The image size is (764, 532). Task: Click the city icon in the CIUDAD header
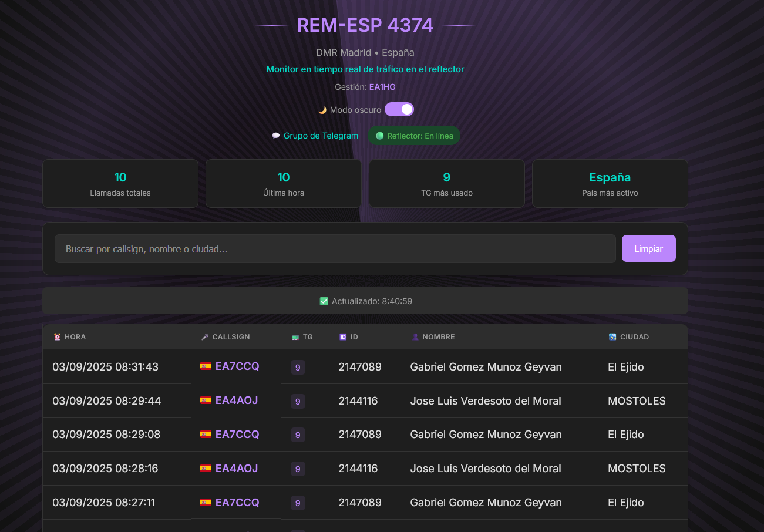point(612,337)
